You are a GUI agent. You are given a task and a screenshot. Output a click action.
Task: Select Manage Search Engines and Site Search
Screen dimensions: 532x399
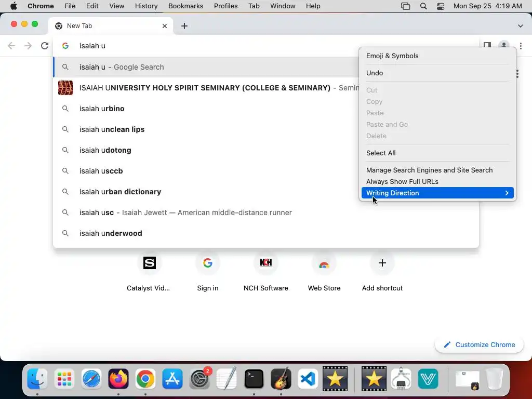point(437,170)
